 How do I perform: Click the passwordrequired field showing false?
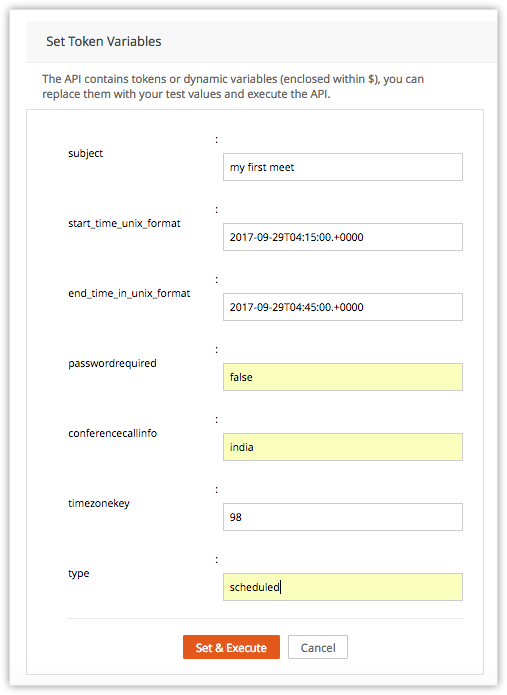pyautogui.click(x=343, y=377)
